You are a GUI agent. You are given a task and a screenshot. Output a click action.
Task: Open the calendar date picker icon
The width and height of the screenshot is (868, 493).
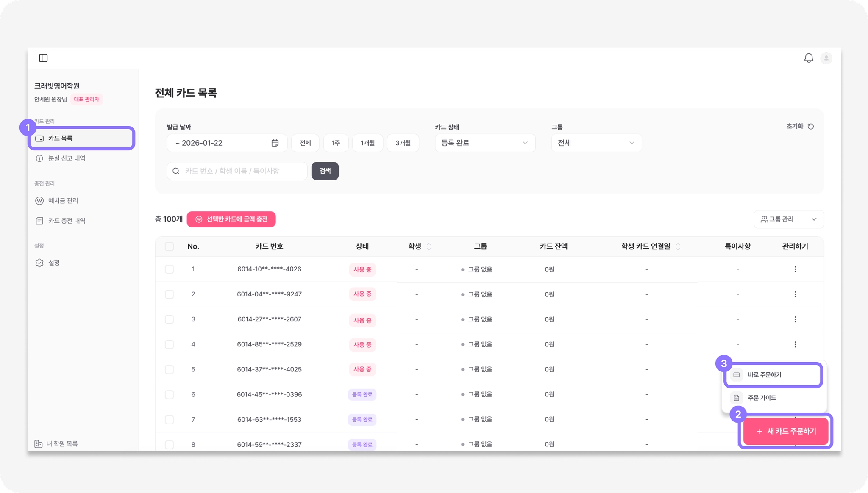pyautogui.click(x=275, y=143)
